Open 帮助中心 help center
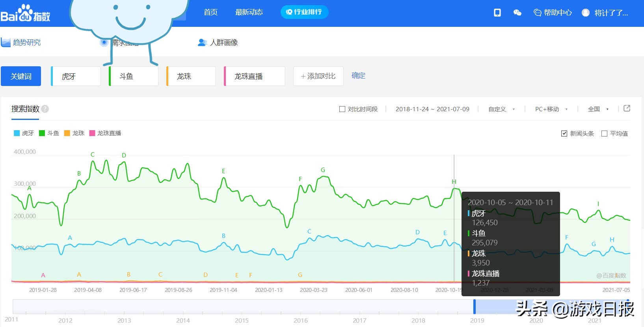 [x=553, y=13]
